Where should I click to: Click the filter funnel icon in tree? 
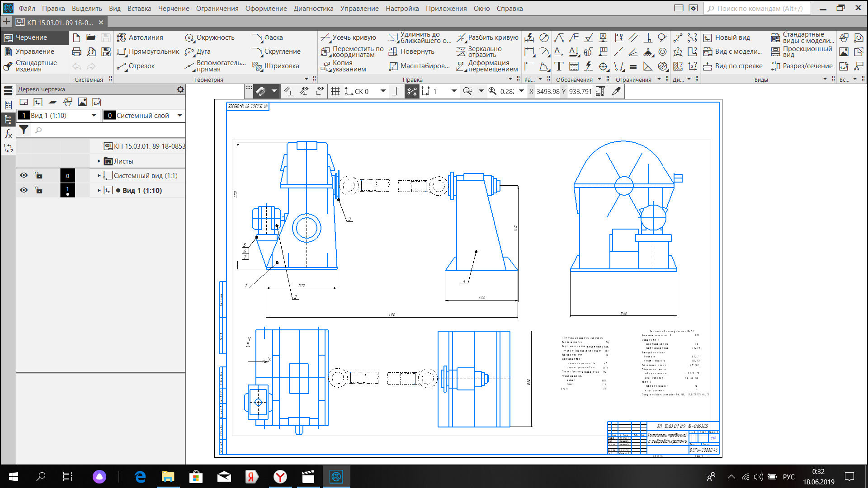(24, 130)
